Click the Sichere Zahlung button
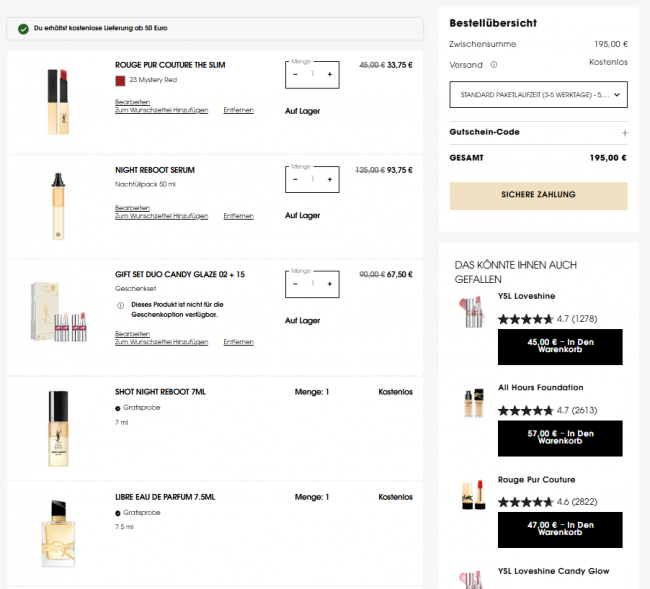 [538, 196]
